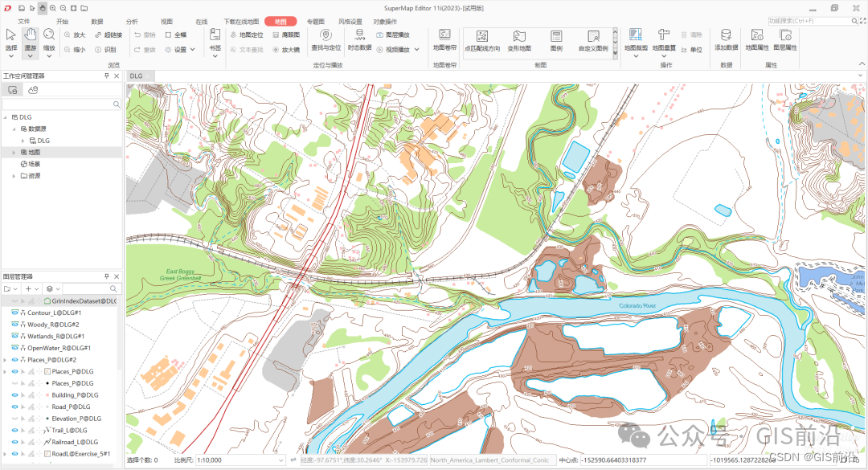
Task: Open 查找与定位 find and locate
Action: (326, 40)
